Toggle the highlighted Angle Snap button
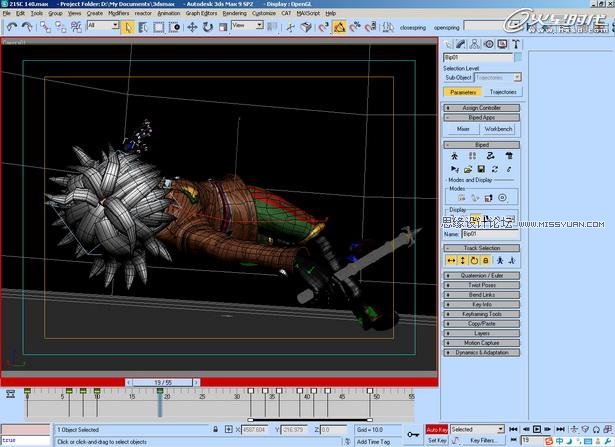 point(340,27)
